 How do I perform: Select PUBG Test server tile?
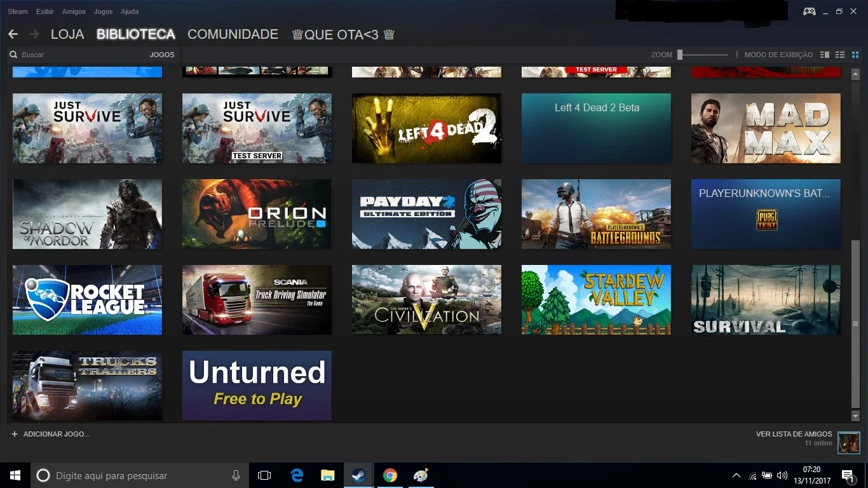tap(766, 214)
